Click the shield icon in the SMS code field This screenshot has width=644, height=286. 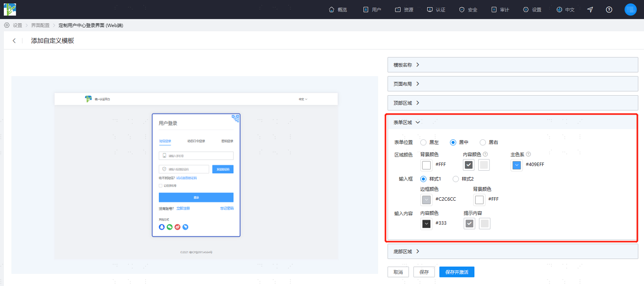164,169
